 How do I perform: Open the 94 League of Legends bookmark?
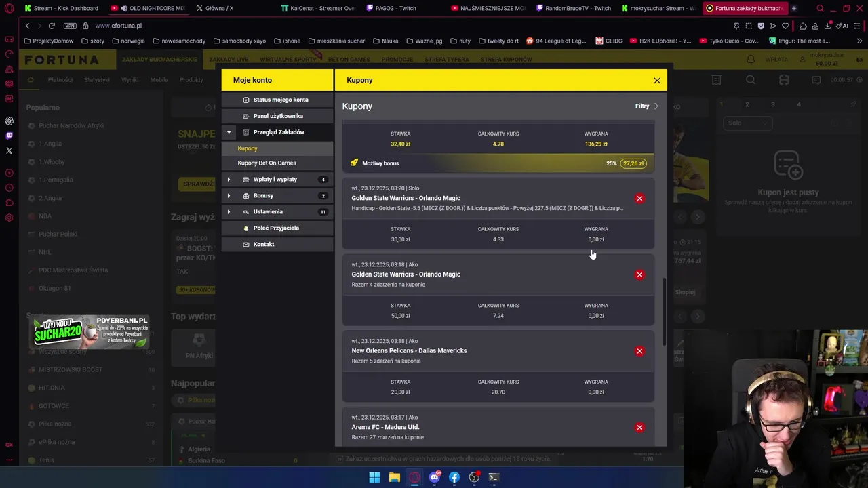point(556,41)
